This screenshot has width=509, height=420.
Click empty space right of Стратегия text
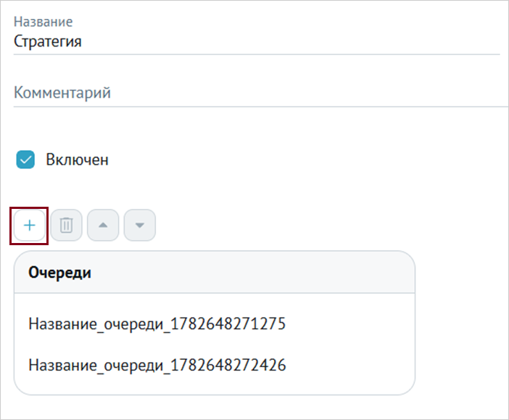(x=291, y=41)
